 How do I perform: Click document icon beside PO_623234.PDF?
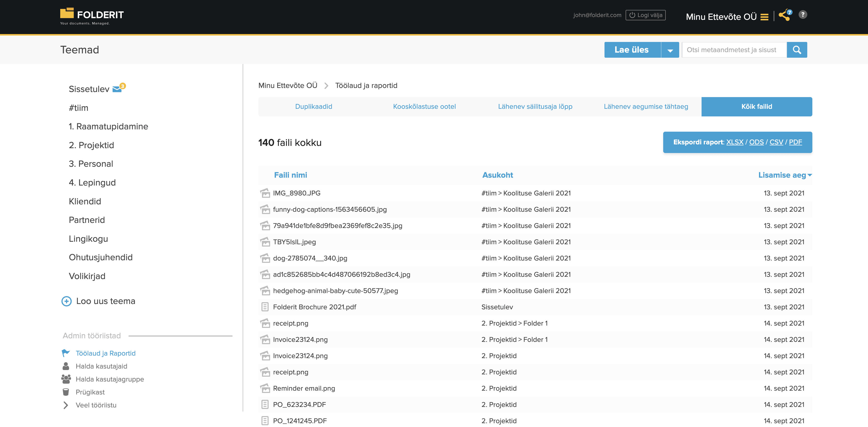(265, 404)
